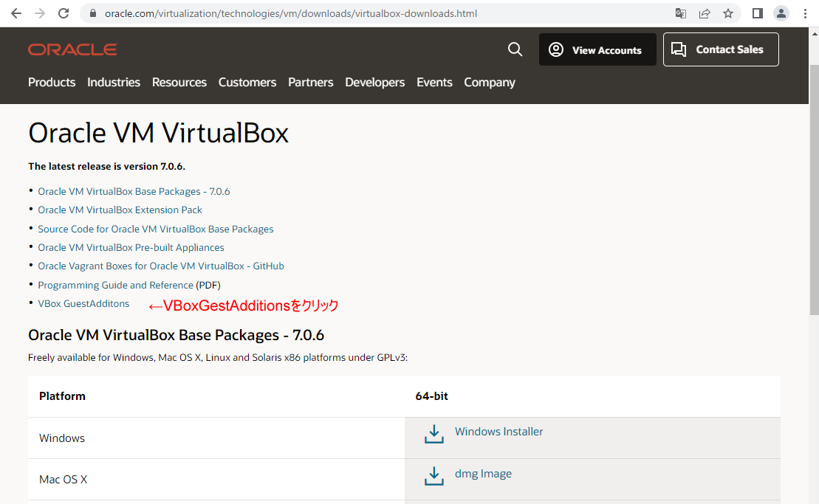Open Oracle VM VirtualBox Base Packages link
Viewport: 819px width, 504px height.
(x=134, y=191)
